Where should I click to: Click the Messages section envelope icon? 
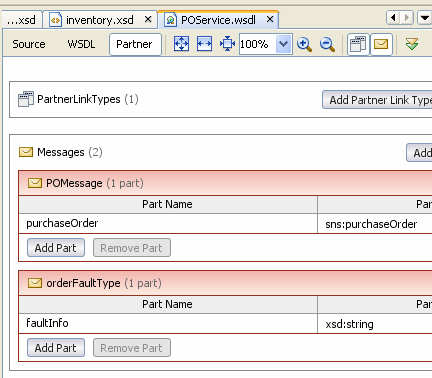tap(26, 152)
